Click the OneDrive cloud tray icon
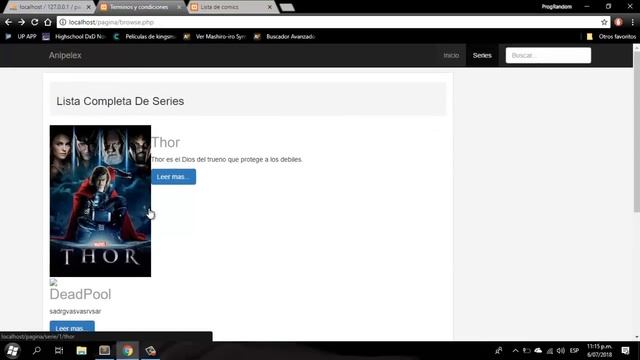The height and width of the screenshot is (360, 640). point(538,351)
